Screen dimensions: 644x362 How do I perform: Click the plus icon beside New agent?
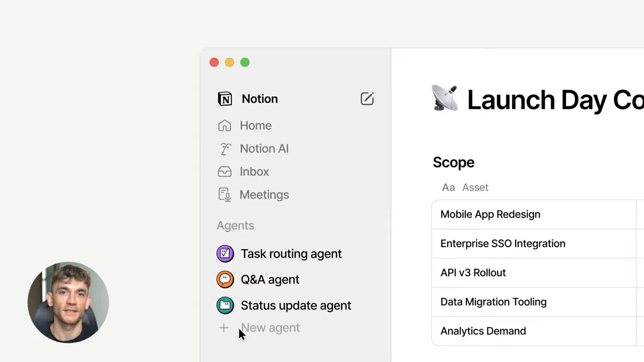(x=224, y=328)
